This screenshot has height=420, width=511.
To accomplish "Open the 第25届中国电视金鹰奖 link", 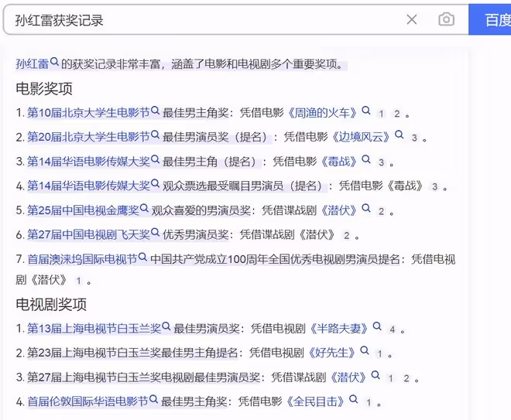I will pyautogui.click(x=83, y=210).
